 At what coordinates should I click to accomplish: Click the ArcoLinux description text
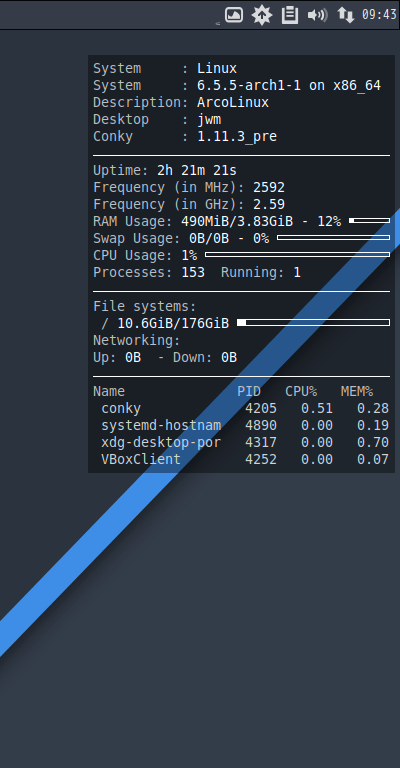tap(233, 102)
